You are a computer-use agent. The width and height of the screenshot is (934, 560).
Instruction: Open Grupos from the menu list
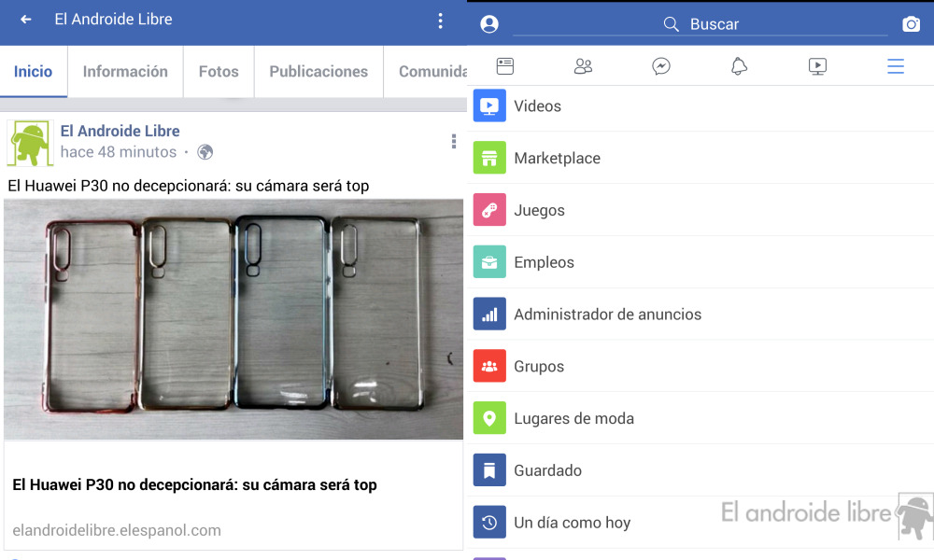point(700,366)
